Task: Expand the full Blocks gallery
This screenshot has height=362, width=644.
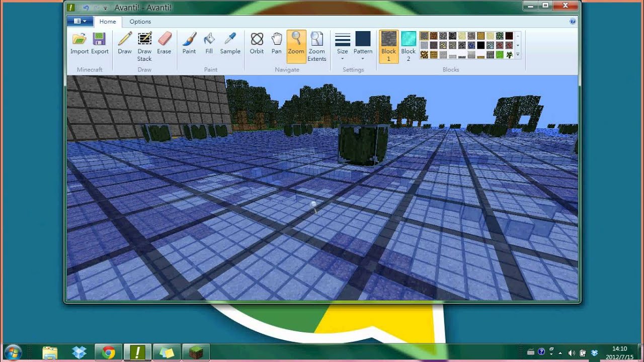Action: coord(518,54)
